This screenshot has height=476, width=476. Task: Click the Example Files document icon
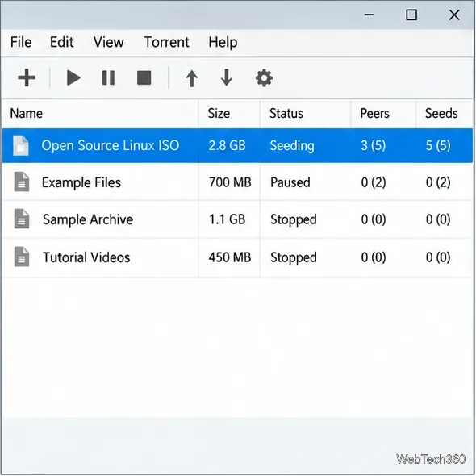coord(22,182)
